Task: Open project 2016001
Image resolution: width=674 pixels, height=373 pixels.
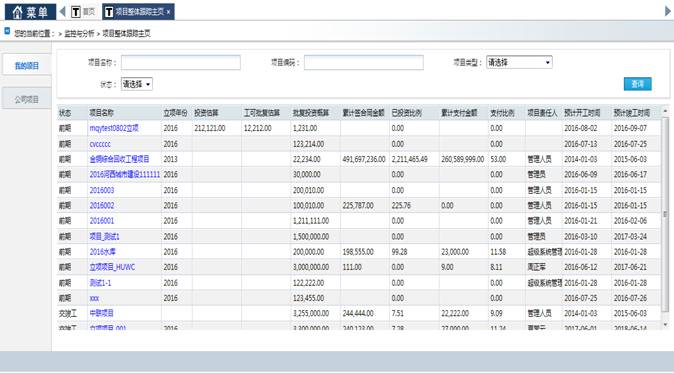Action: (102, 221)
